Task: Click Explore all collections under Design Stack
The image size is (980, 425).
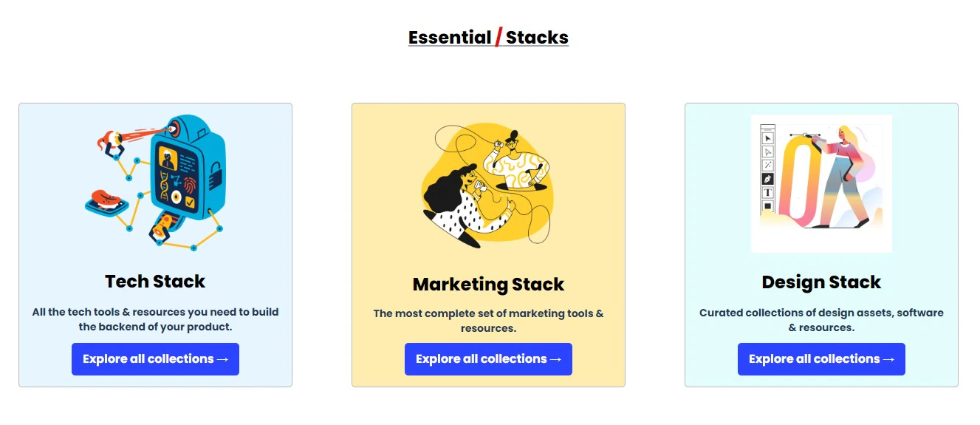Action: (821, 359)
